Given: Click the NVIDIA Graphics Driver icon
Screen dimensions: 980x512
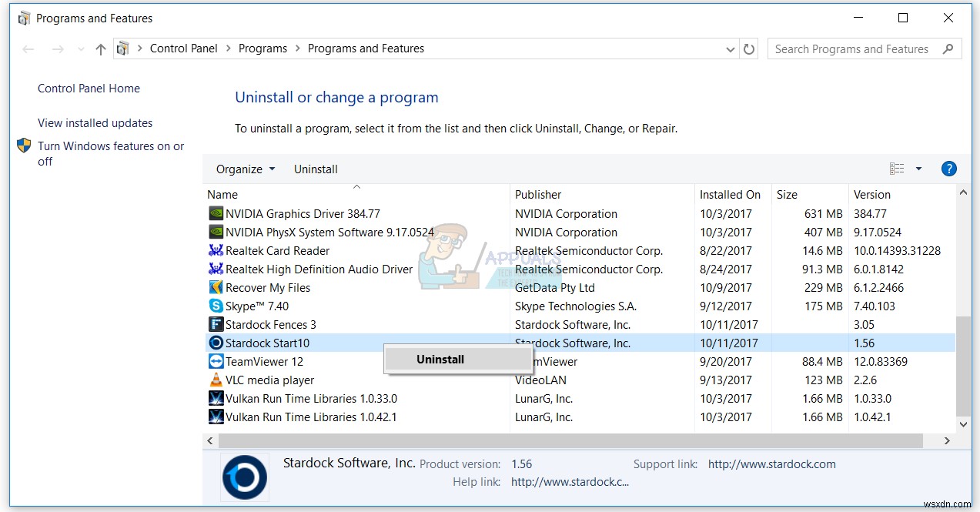Looking at the screenshot, I should [x=216, y=213].
